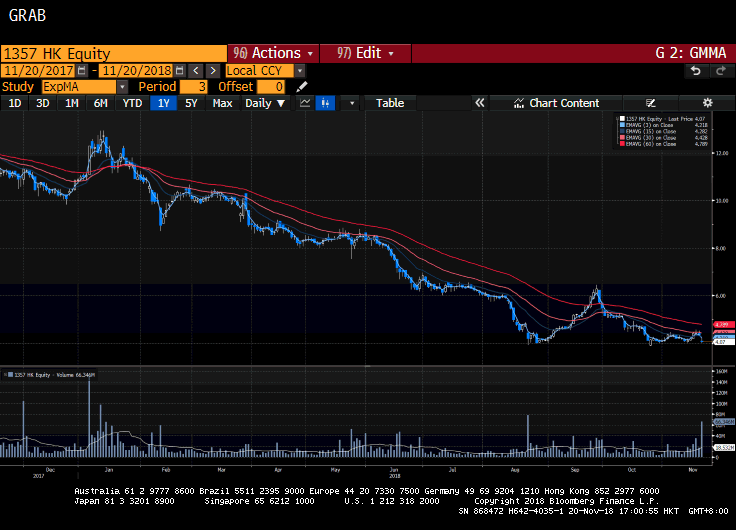Click dark blue EMAVG (15) legend swatch

[x=622, y=131]
